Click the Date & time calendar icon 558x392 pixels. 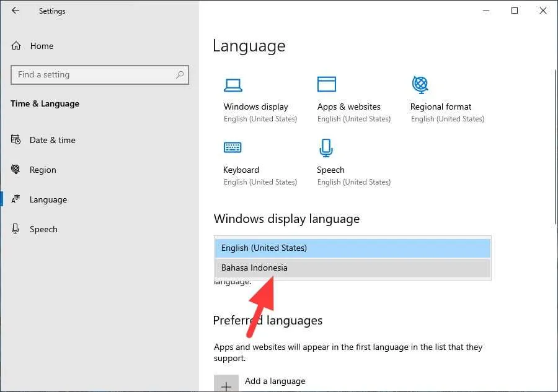click(15, 140)
